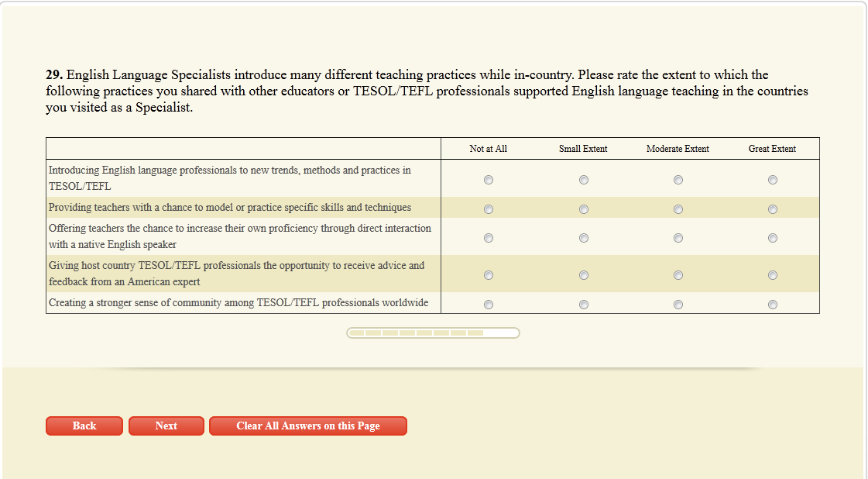Mark 'Moderate Extent' for native speaker interaction
This screenshot has width=868, height=479.
pyautogui.click(x=678, y=238)
